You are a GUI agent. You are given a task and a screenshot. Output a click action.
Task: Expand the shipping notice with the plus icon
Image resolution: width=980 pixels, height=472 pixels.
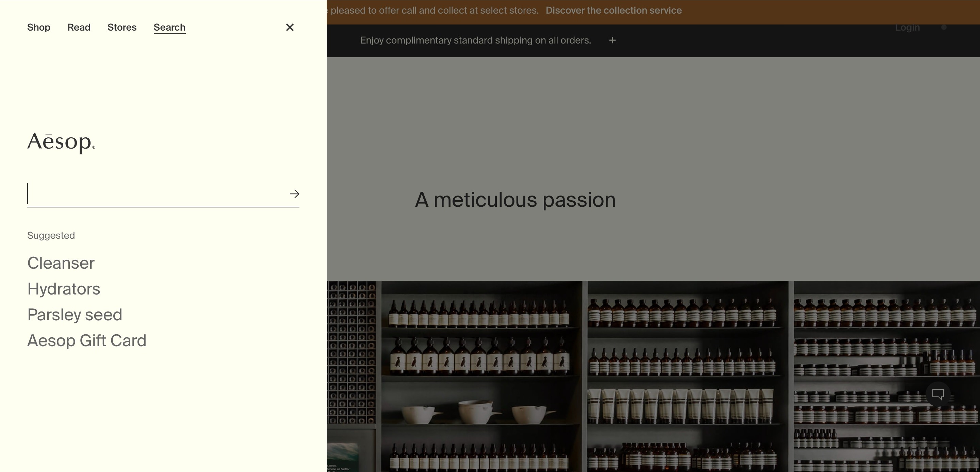click(612, 40)
